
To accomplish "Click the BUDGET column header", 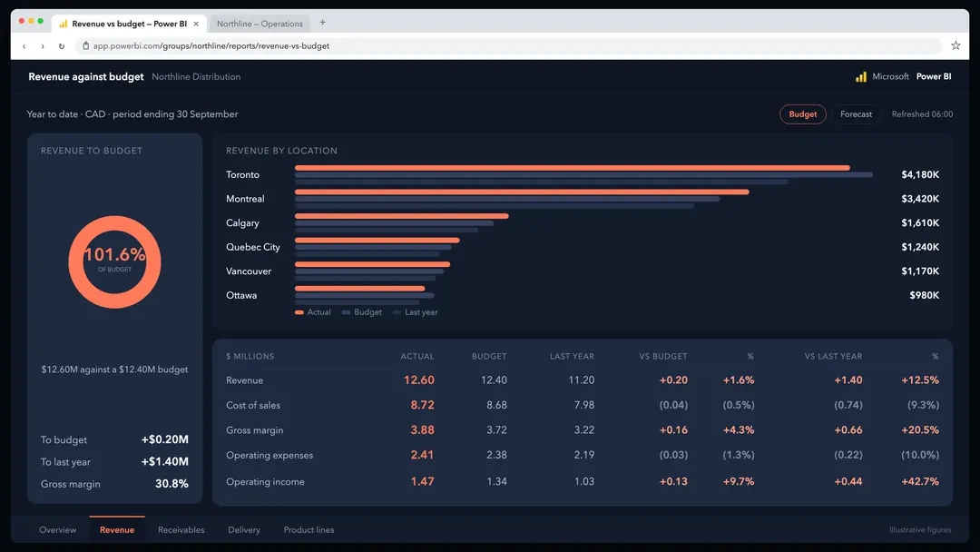I will point(489,356).
